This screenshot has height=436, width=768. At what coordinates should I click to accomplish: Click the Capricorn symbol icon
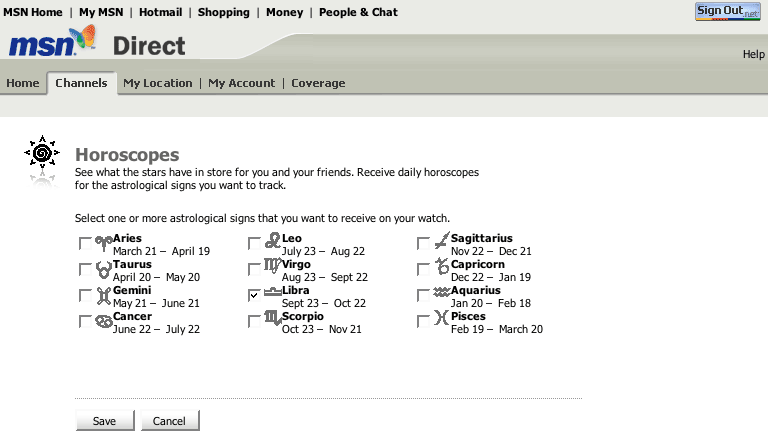442,266
